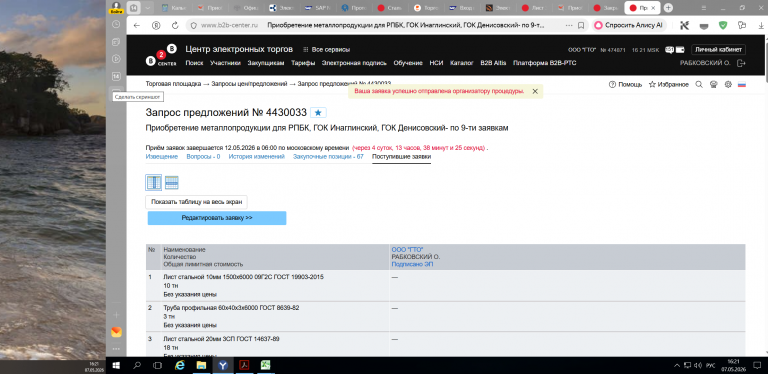This screenshot has width=768, height=374.
Task: Open the green shield protection extension
Action: [x=723, y=25]
